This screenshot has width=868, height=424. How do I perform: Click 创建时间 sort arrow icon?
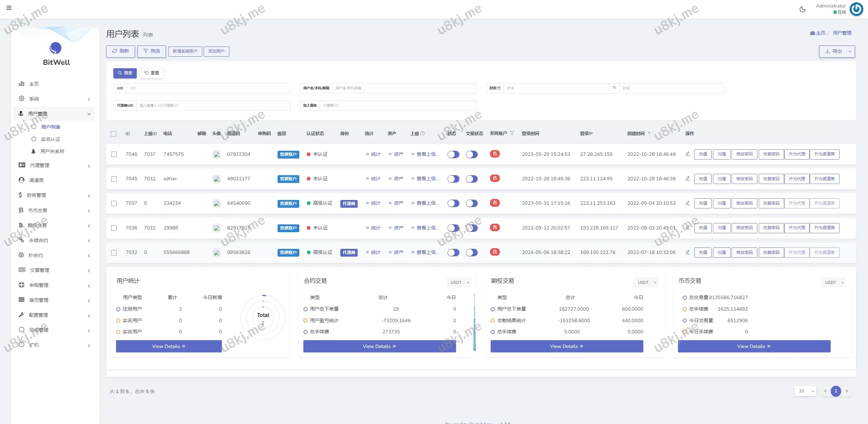click(649, 133)
